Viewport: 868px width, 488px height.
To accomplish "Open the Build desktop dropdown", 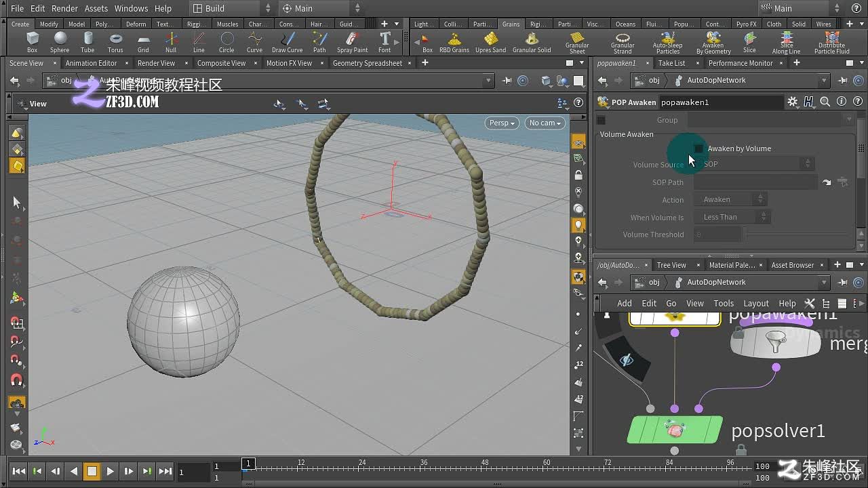I will [231, 8].
